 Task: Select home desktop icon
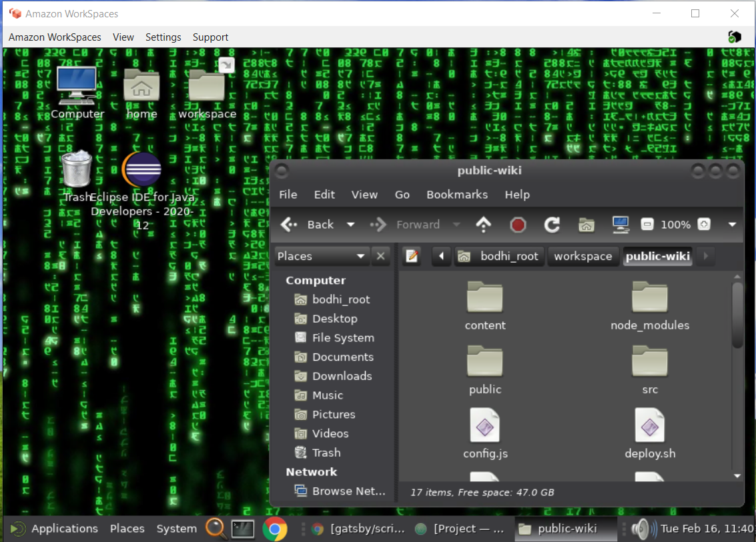pyautogui.click(x=141, y=93)
